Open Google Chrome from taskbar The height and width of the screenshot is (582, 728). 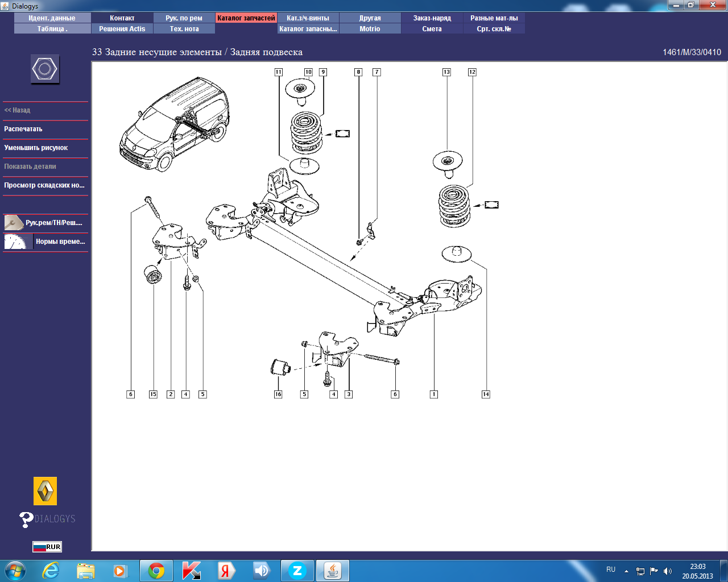[x=156, y=571]
